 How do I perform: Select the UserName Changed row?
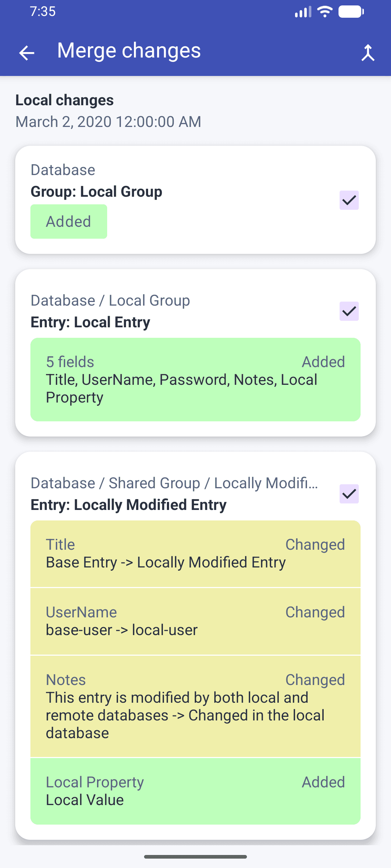[195, 621]
